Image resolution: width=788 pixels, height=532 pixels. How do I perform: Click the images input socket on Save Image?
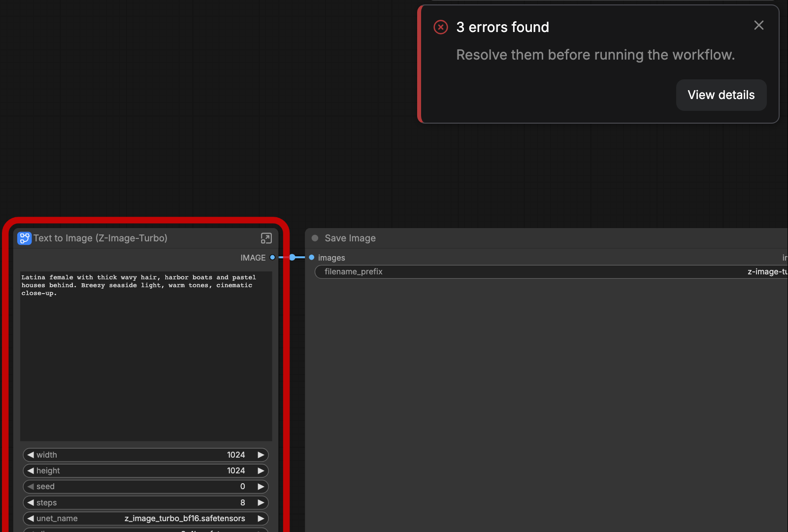coord(312,258)
